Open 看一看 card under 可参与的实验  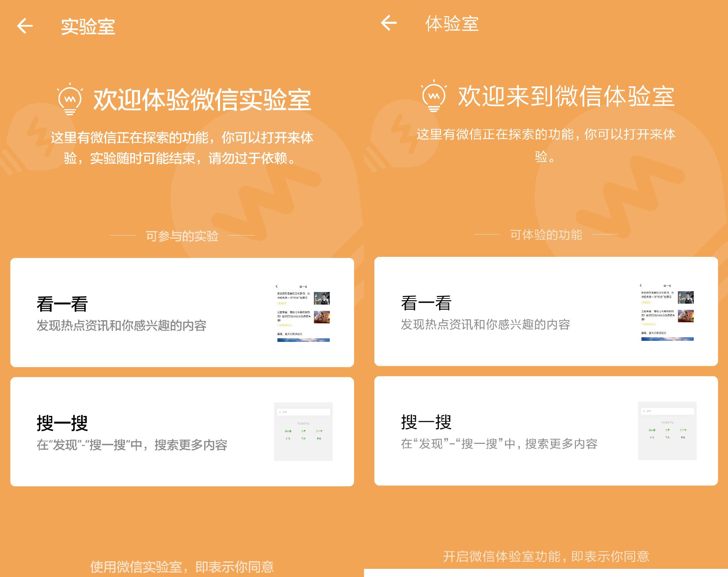[182, 312]
